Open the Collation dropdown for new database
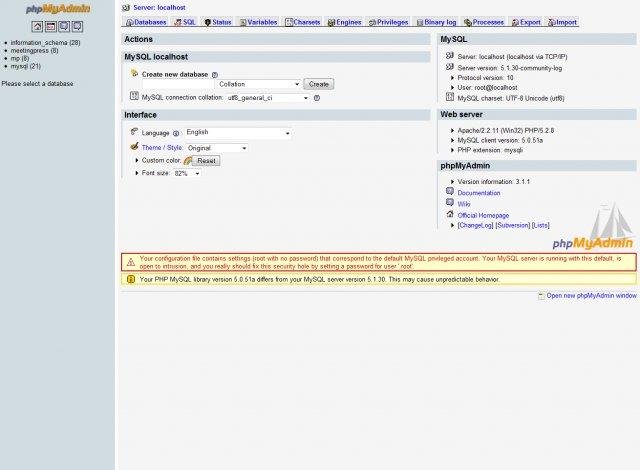The height and width of the screenshot is (470, 640). coord(259,84)
